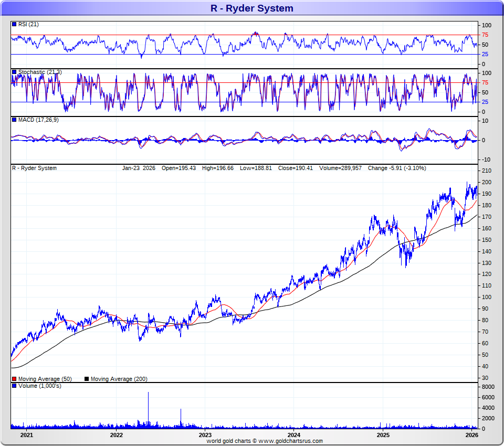
Task: Click the 2000 volume axis label
Action: coord(488,418)
